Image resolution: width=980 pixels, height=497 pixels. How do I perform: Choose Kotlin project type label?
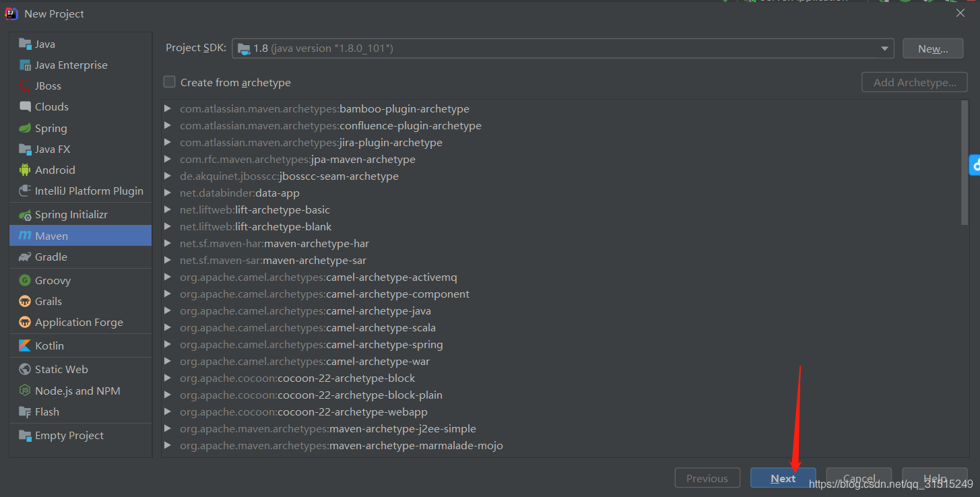[x=50, y=346]
